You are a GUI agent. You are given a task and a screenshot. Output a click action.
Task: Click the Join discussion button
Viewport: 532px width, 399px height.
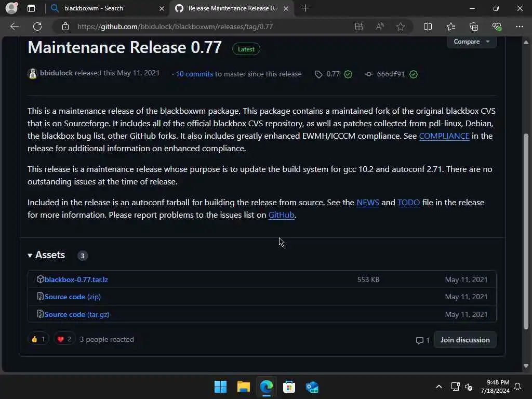[x=465, y=340]
